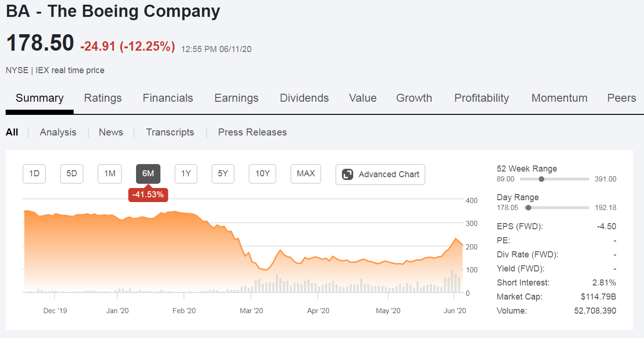Click the 12:55 PM 06/11/20 timestamp
Screen dimensions: 644x338
pos(216,49)
